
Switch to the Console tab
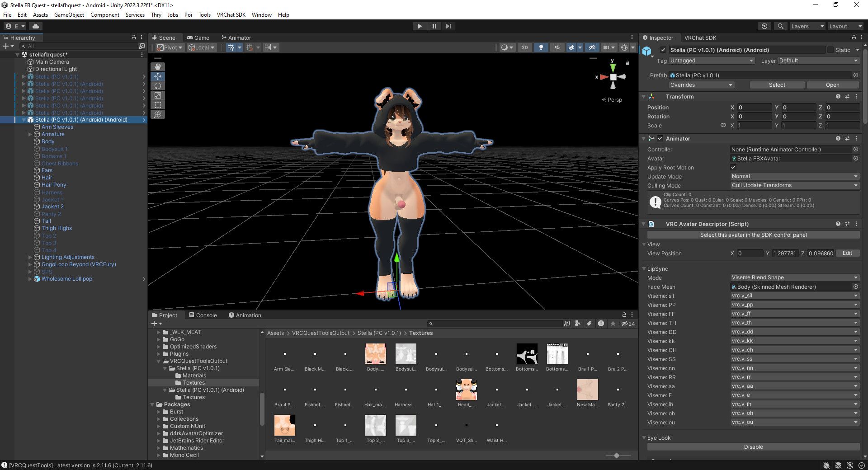click(x=203, y=315)
